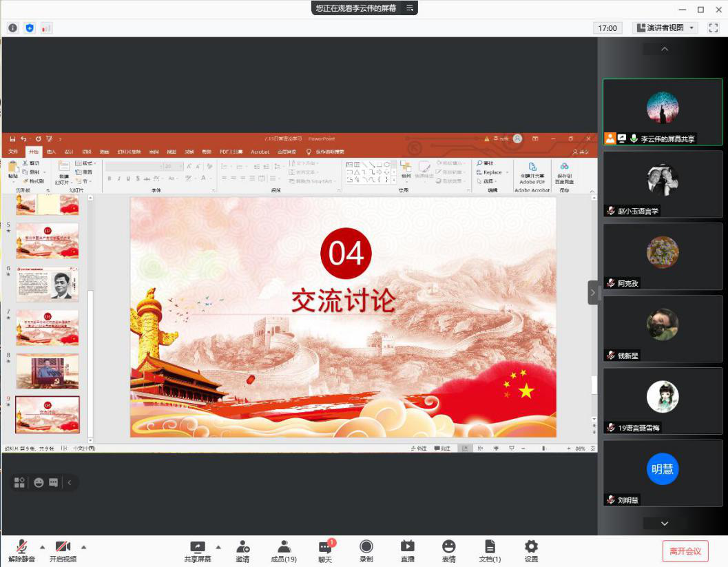Open the meeting info icon
This screenshot has height=567, width=728.
[12, 28]
